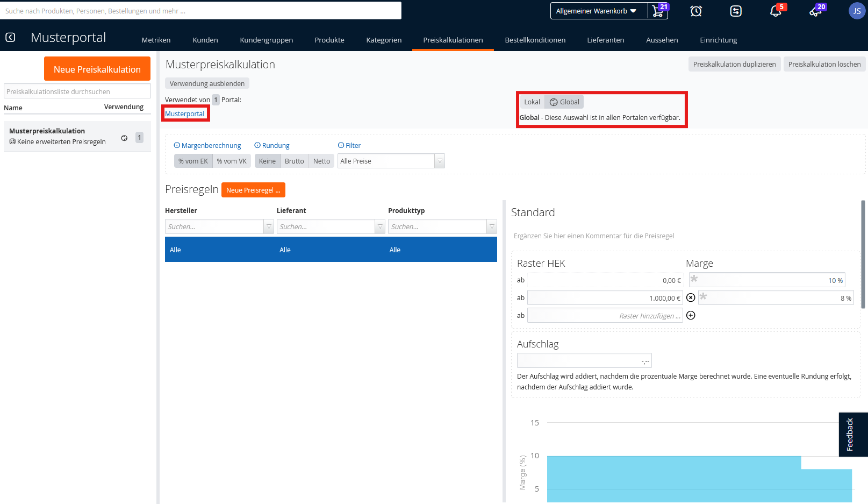Expand the Alle Preise filter dropdown
The width and height of the screenshot is (868, 504).
point(439,161)
